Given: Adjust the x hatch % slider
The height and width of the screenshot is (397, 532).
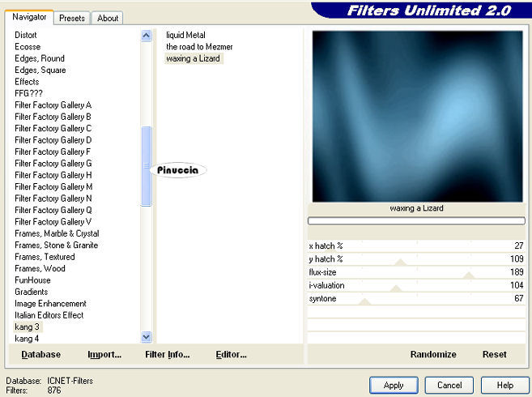Looking at the screenshot, I should pos(417,245).
